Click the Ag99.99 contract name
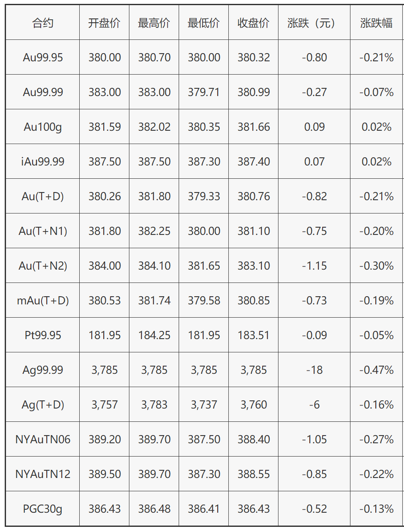Screen dimensions: 404x532 tap(43, 370)
